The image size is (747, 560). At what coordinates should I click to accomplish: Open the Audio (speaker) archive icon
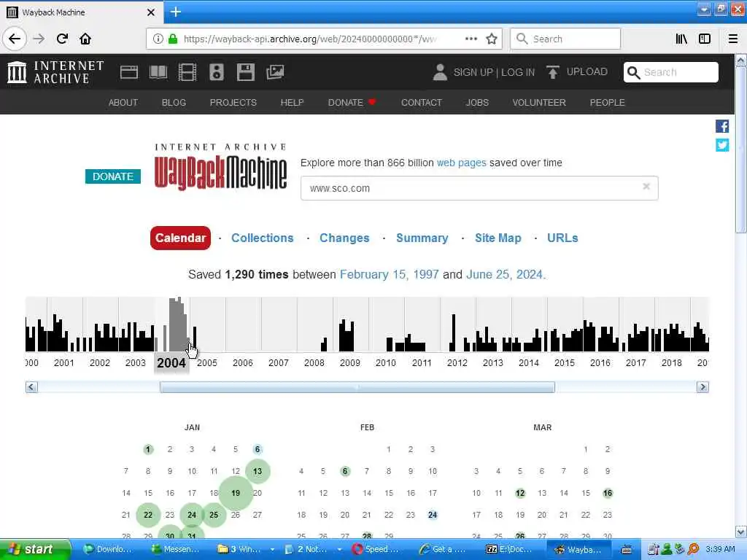[216, 72]
